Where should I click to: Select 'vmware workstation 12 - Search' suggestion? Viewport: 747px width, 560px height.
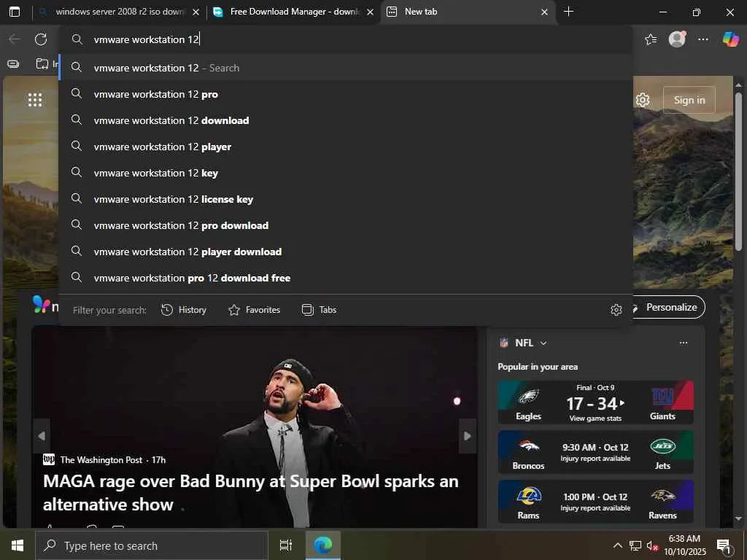coord(346,68)
